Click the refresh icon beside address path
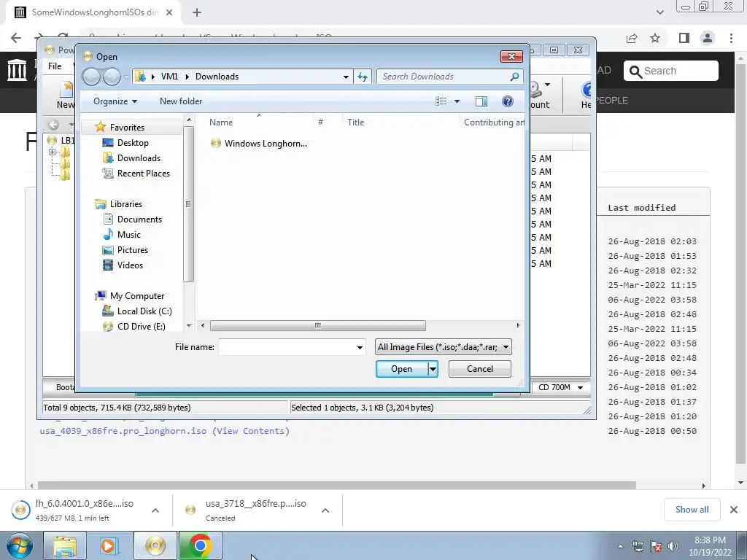The width and height of the screenshot is (747, 560). [363, 77]
